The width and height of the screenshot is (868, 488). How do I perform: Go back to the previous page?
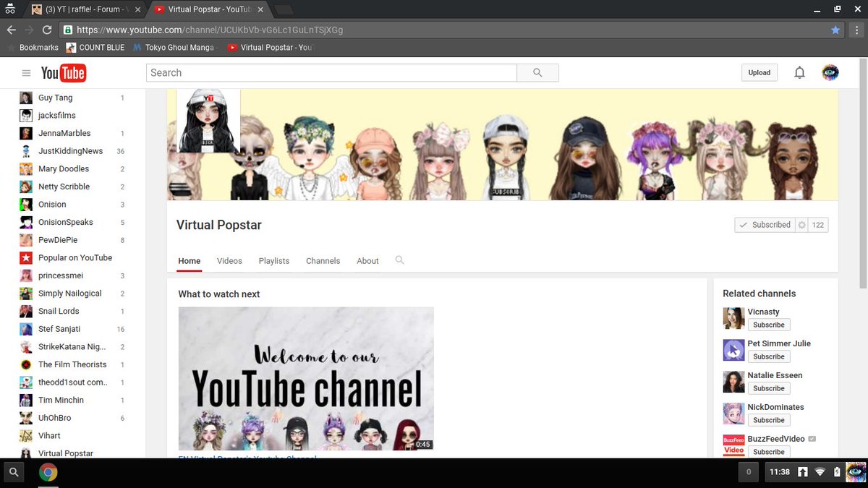tap(11, 30)
